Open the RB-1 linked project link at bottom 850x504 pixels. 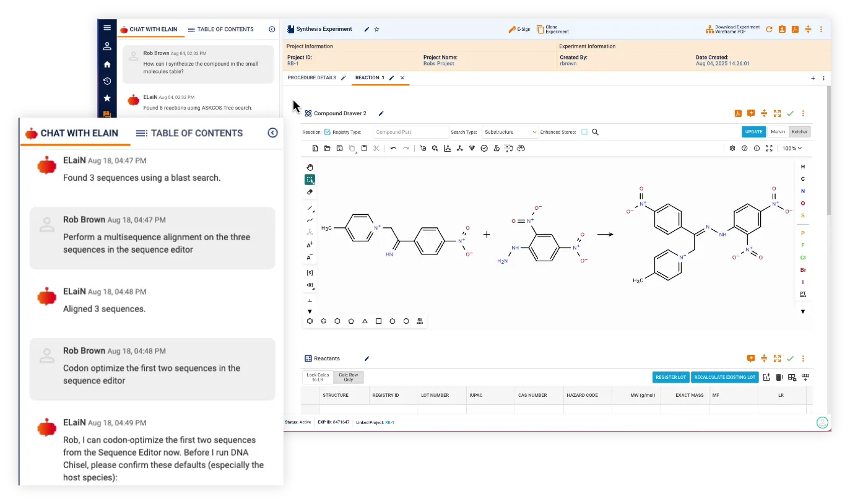(x=389, y=422)
